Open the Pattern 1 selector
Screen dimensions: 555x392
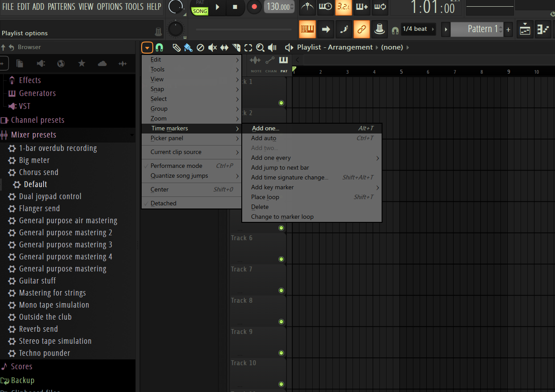coord(477,29)
